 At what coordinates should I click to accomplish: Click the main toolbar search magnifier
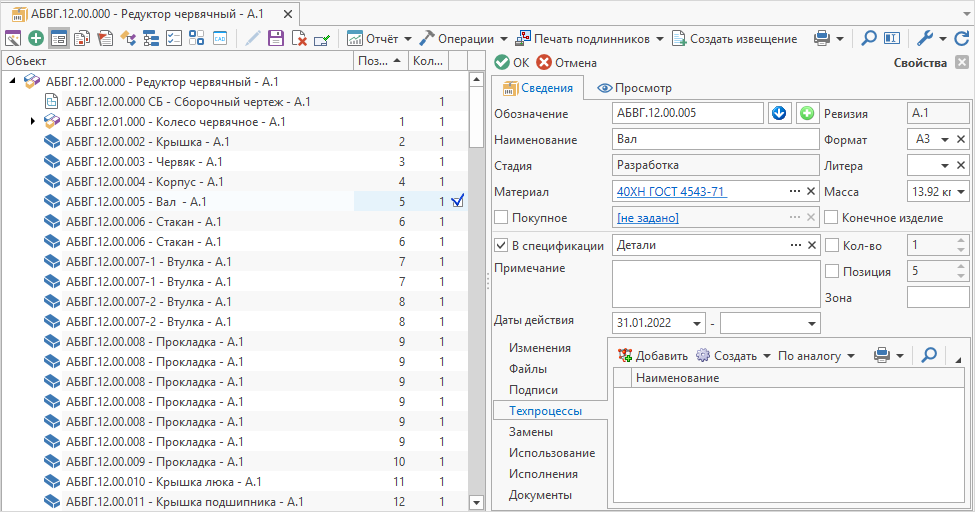(869, 39)
